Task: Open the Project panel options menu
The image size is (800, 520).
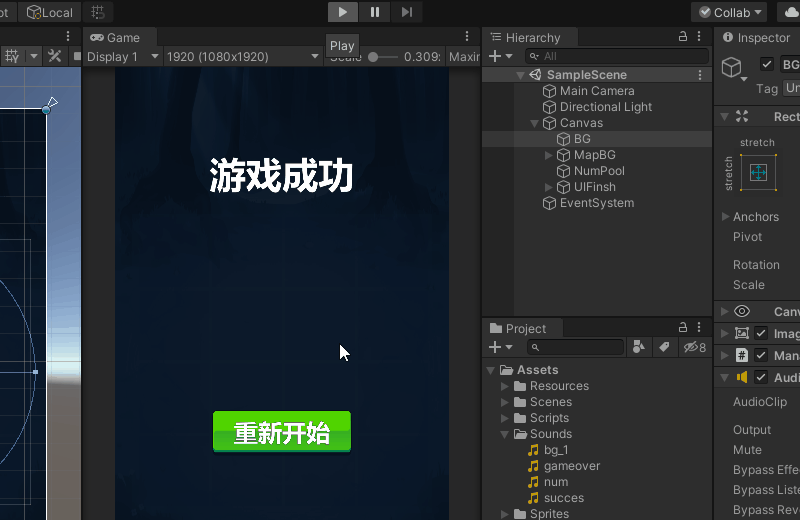Action: 699,327
